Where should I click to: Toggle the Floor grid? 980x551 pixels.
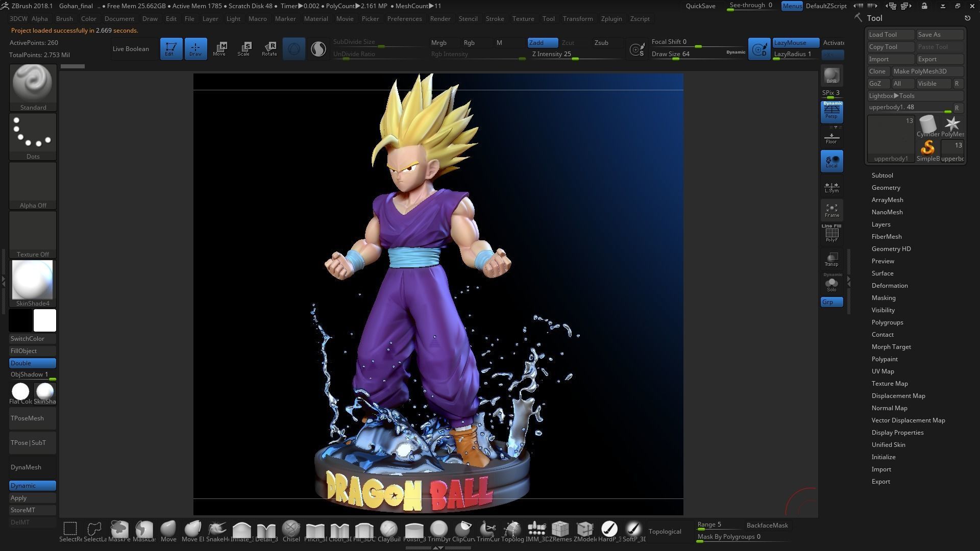(831, 138)
